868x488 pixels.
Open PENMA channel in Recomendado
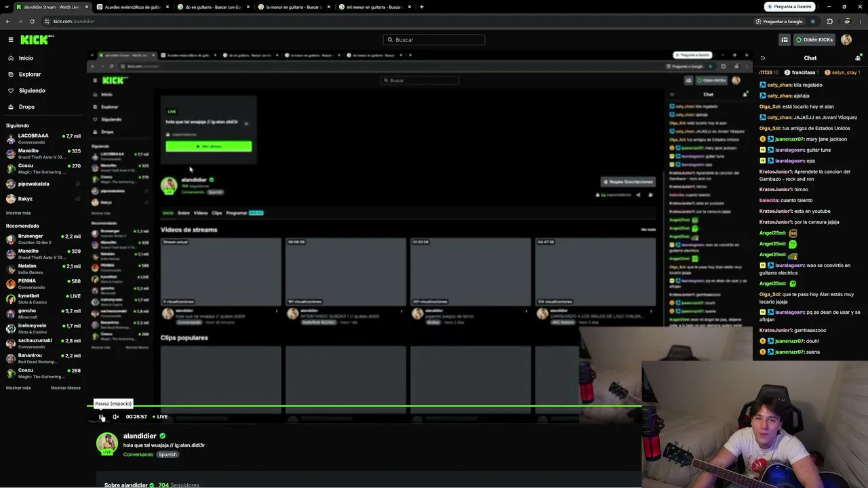(x=43, y=284)
